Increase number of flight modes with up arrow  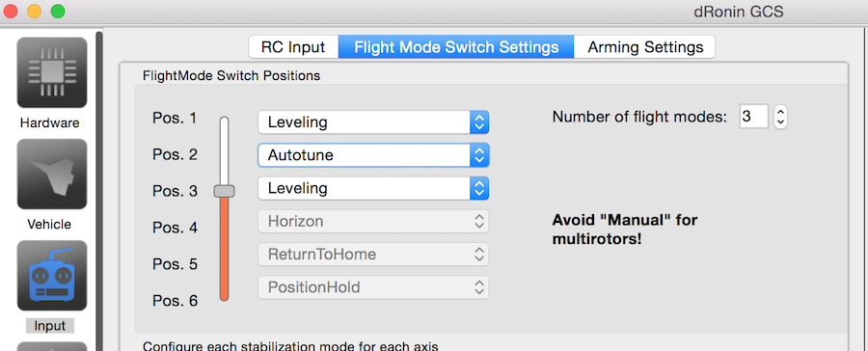[x=780, y=111]
